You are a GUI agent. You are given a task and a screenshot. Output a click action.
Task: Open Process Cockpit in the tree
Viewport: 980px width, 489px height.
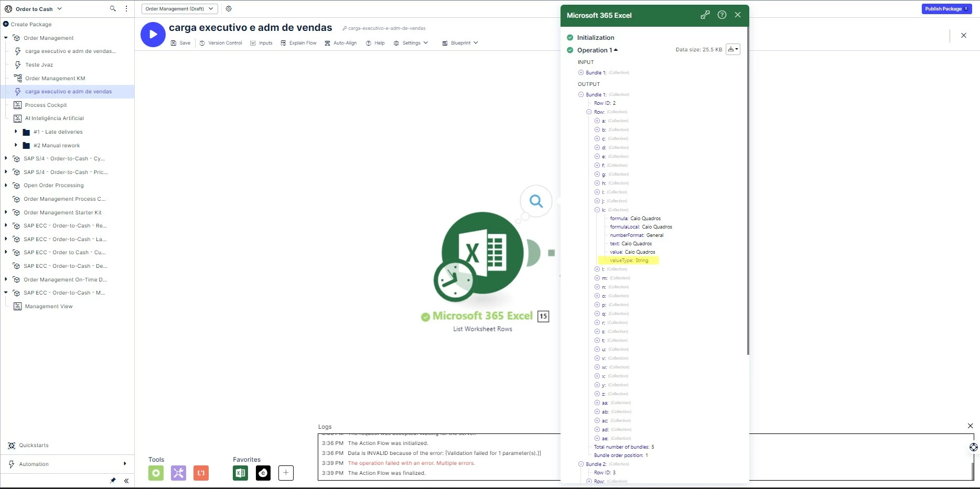coord(46,105)
